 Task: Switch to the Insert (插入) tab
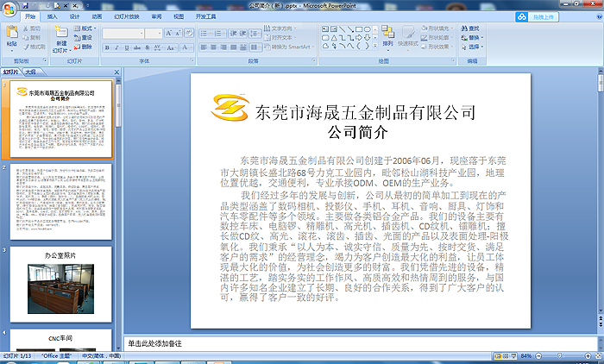(x=53, y=16)
